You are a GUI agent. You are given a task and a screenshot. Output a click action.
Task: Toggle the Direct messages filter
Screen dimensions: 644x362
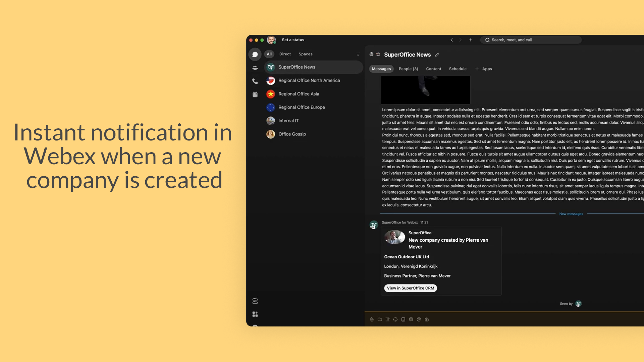285,54
